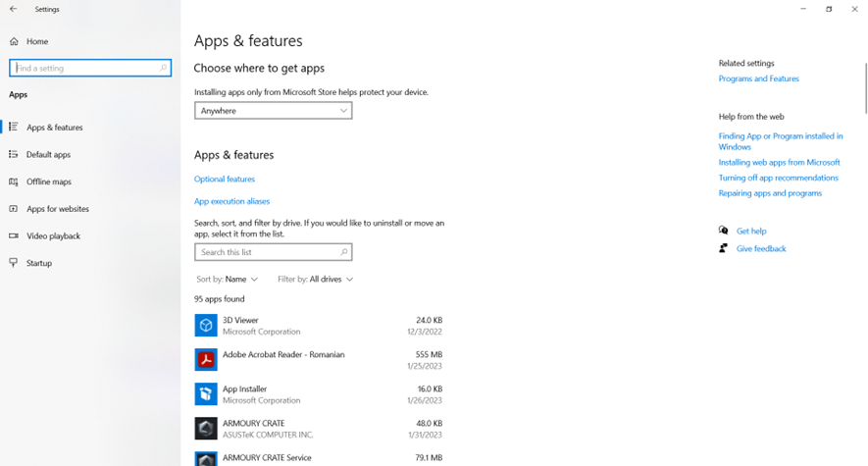Switch to Video playback settings

click(x=53, y=235)
